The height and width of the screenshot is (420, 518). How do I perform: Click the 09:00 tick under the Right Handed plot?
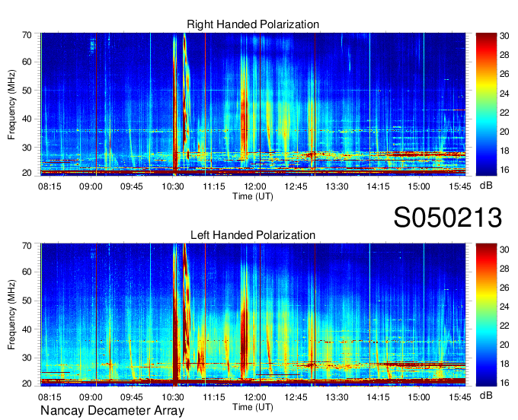click(x=91, y=186)
